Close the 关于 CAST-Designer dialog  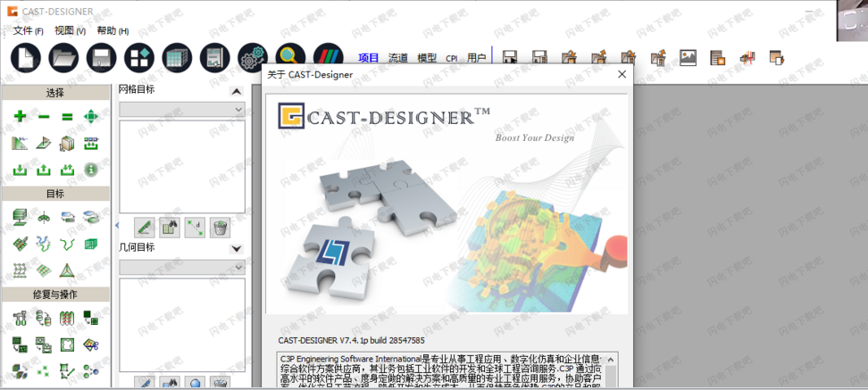[x=622, y=74]
